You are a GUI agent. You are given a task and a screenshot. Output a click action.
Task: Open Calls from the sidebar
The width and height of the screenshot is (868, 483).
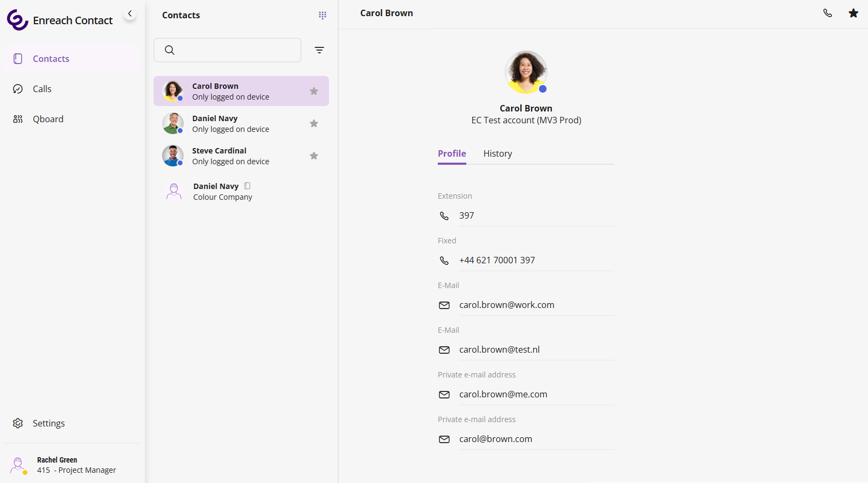(42, 89)
